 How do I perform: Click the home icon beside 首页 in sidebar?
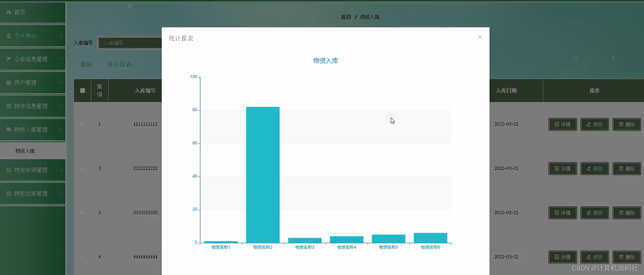click(9, 12)
